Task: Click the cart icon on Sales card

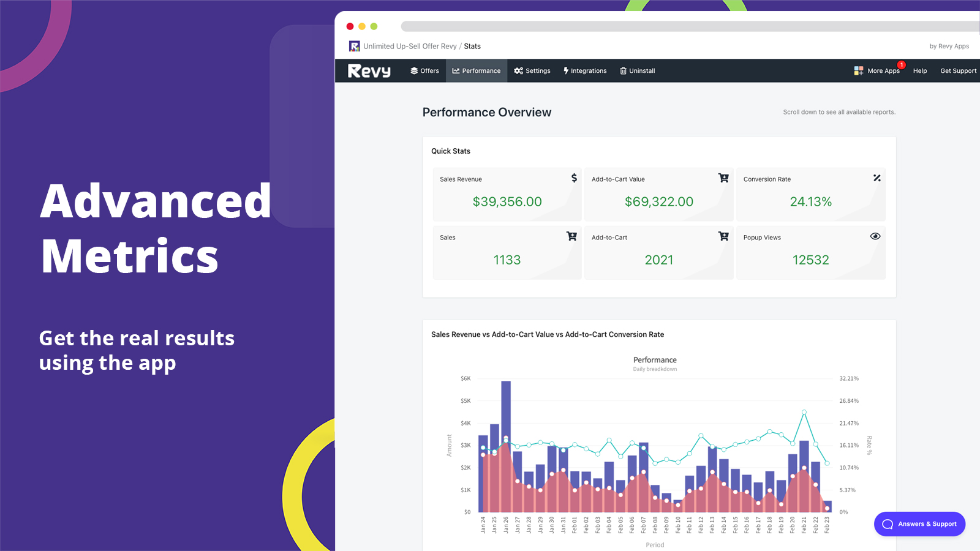Action: (x=571, y=236)
